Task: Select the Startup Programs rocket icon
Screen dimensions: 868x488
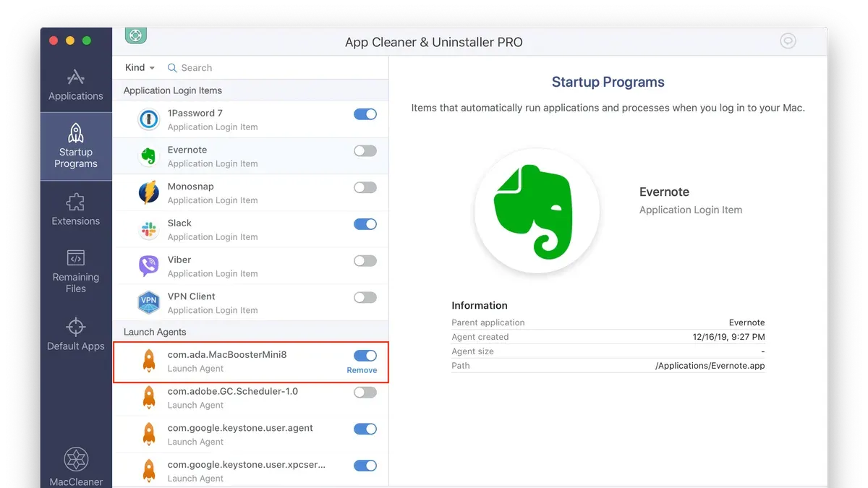Action: point(76,133)
